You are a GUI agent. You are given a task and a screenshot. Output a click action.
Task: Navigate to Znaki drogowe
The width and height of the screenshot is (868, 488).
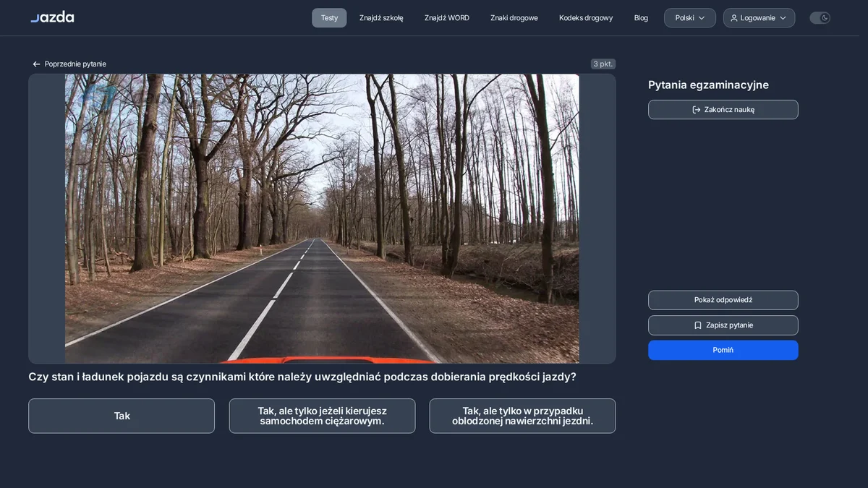(514, 18)
